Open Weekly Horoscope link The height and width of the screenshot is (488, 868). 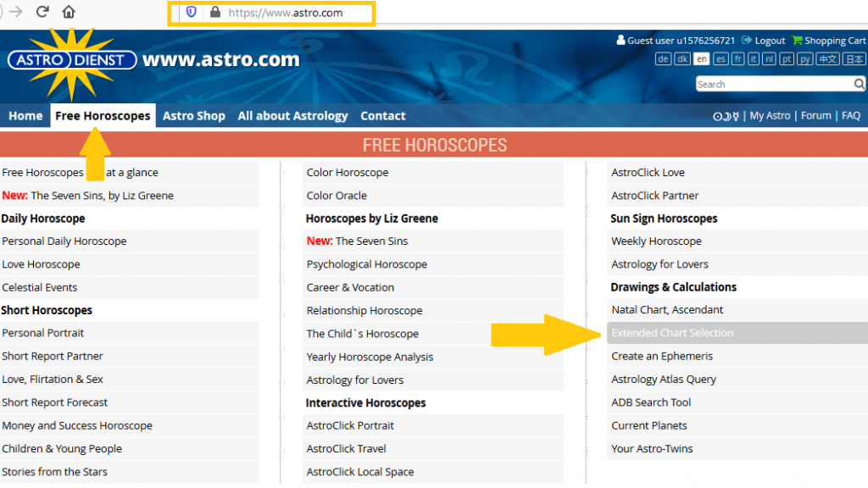[x=737, y=241]
